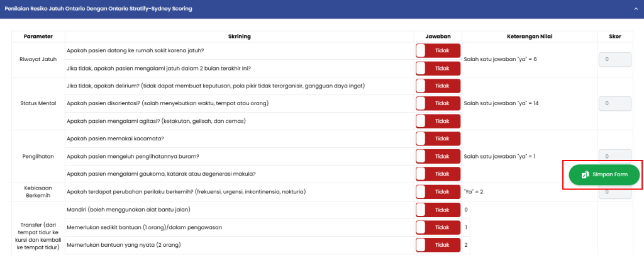Toggle answer for 'jatuh dalam 2 bulan terakhir'
This screenshot has width=644, height=260.
point(438,68)
